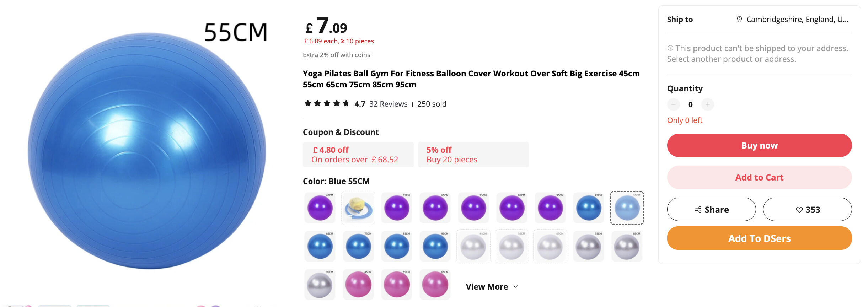Click the location pin icon beside Cambridgeshire
868x307 pixels.
pos(739,20)
